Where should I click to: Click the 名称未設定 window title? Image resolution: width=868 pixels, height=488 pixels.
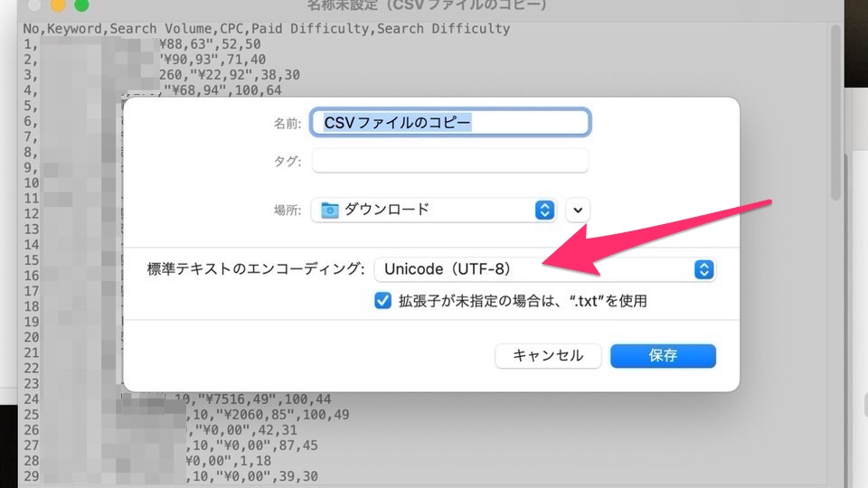426,5
